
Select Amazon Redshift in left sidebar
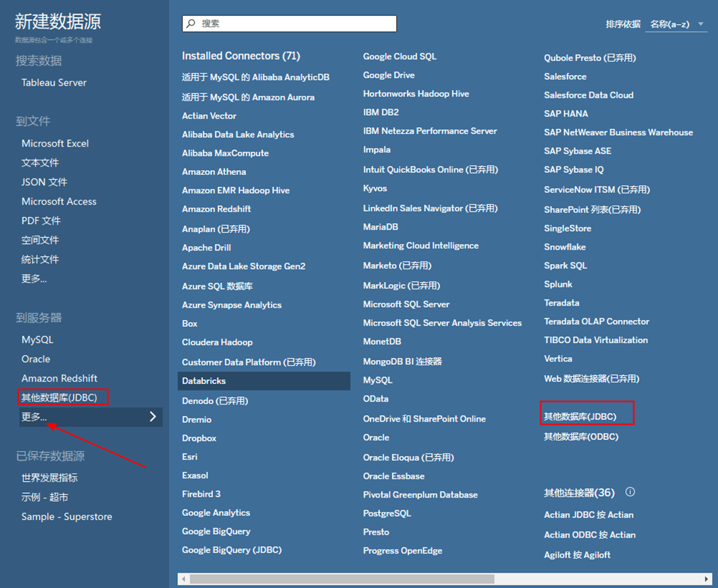pos(59,378)
